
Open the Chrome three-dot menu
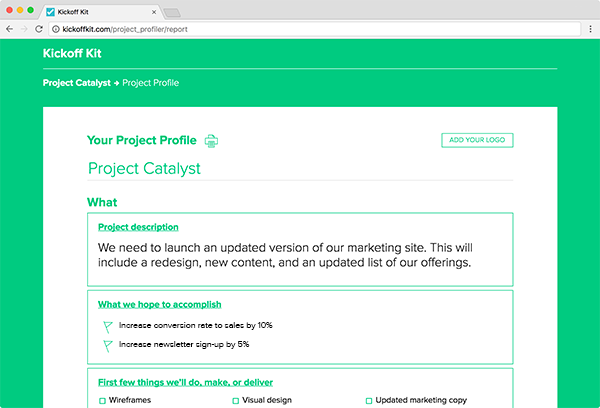click(x=590, y=29)
